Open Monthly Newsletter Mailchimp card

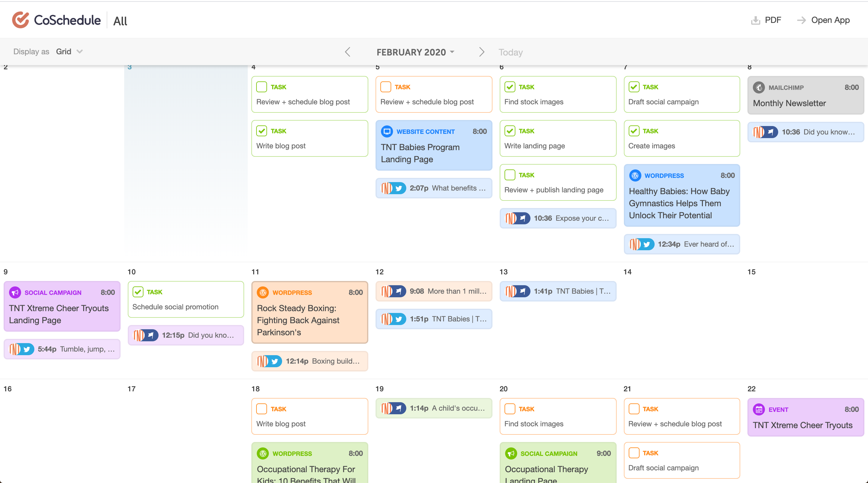coord(805,95)
